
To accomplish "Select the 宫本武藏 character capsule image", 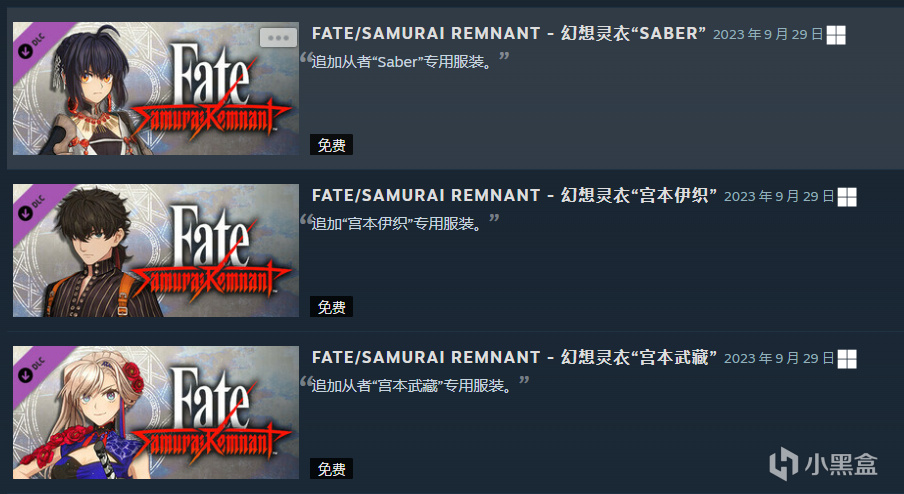I will [156, 413].
